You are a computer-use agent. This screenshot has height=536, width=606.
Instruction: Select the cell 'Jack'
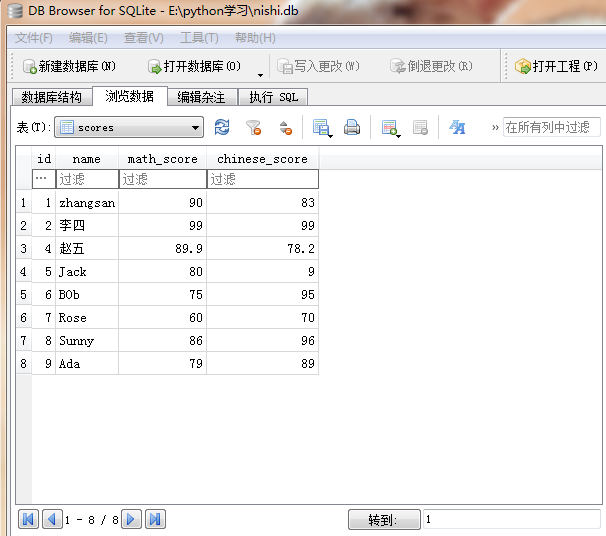(87, 272)
